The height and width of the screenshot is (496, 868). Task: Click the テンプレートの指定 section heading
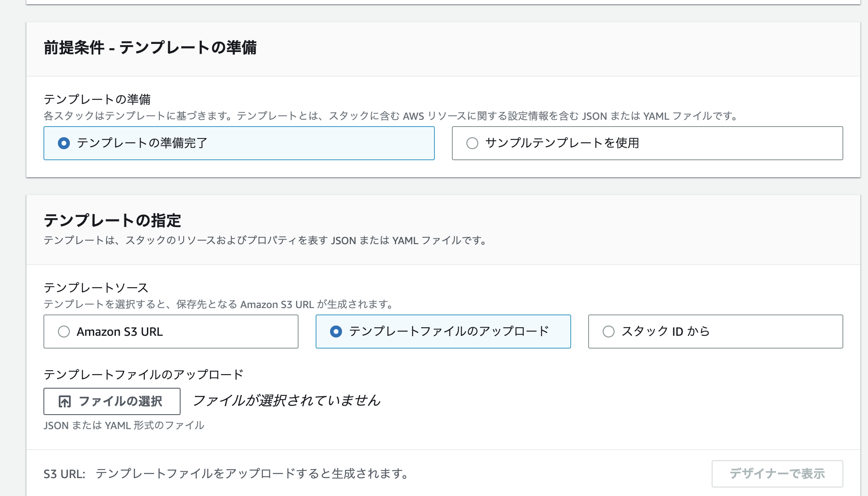(112, 221)
